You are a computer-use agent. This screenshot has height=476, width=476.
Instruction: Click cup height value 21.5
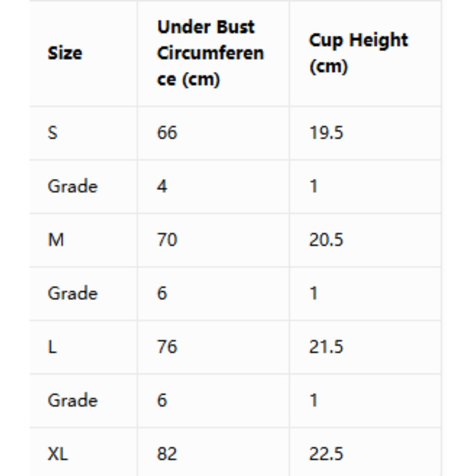click(x=326, y=347)
